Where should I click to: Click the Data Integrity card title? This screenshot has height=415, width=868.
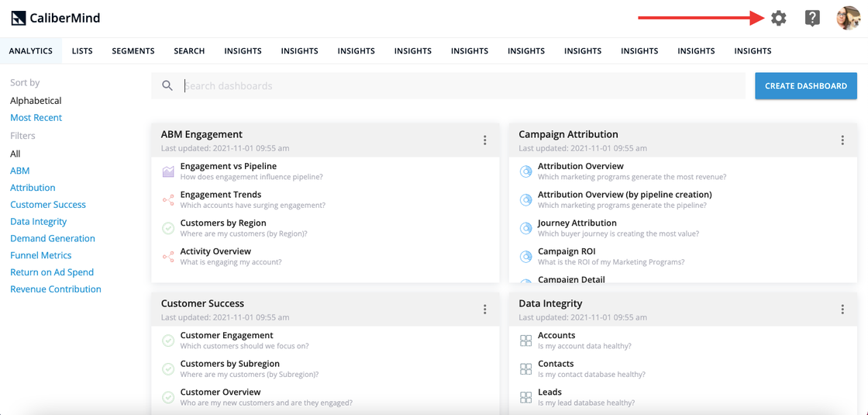(550, 303)
